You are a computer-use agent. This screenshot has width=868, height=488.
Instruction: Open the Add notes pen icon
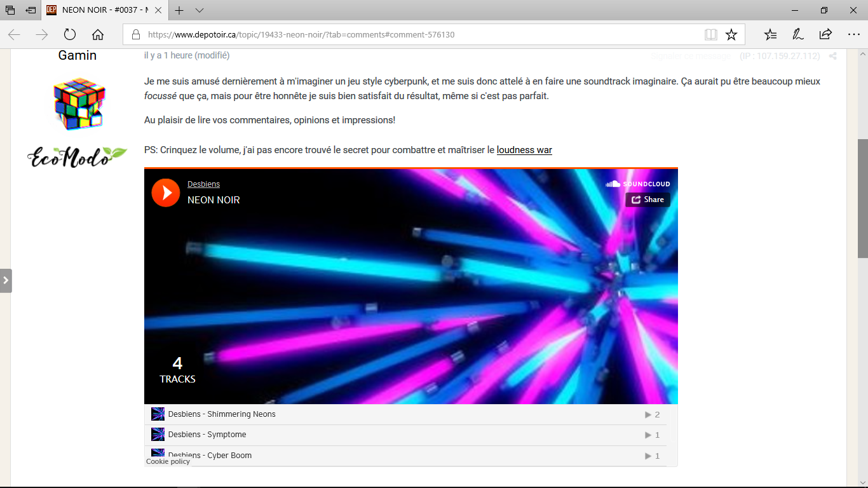[x=797, y=34]
